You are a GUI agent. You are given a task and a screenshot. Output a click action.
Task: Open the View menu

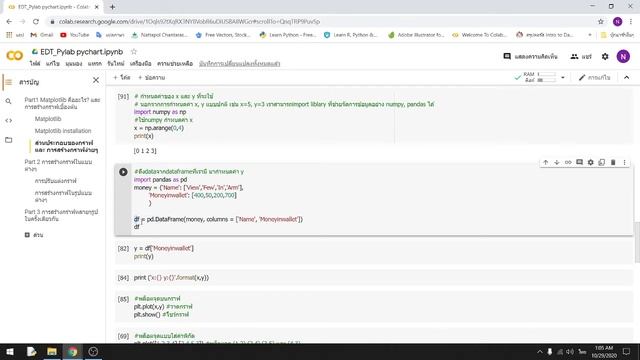tap(74, 64)
